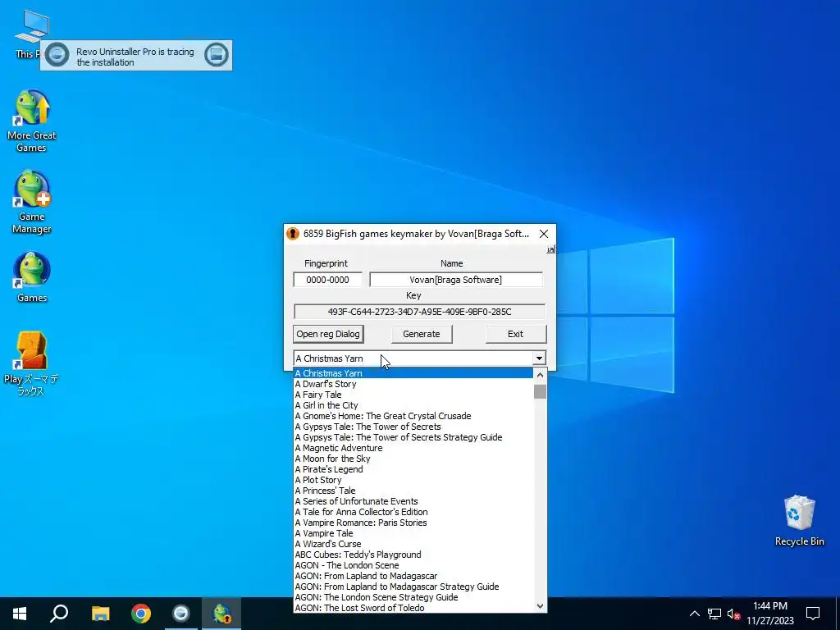840x630 pixels.
Task: Click the Generate button
Action: (x=421, y=334)
